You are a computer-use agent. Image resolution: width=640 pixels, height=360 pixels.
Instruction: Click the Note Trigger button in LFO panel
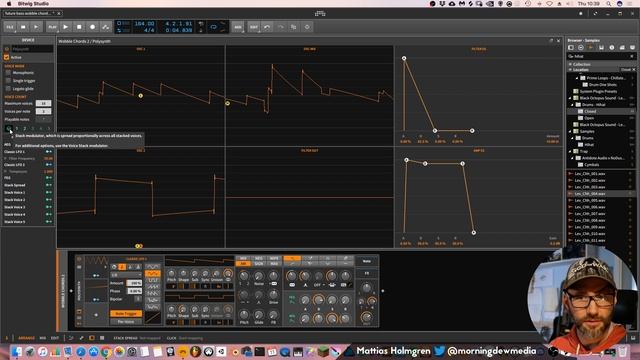pyautogui.click(x=126, y=313)
